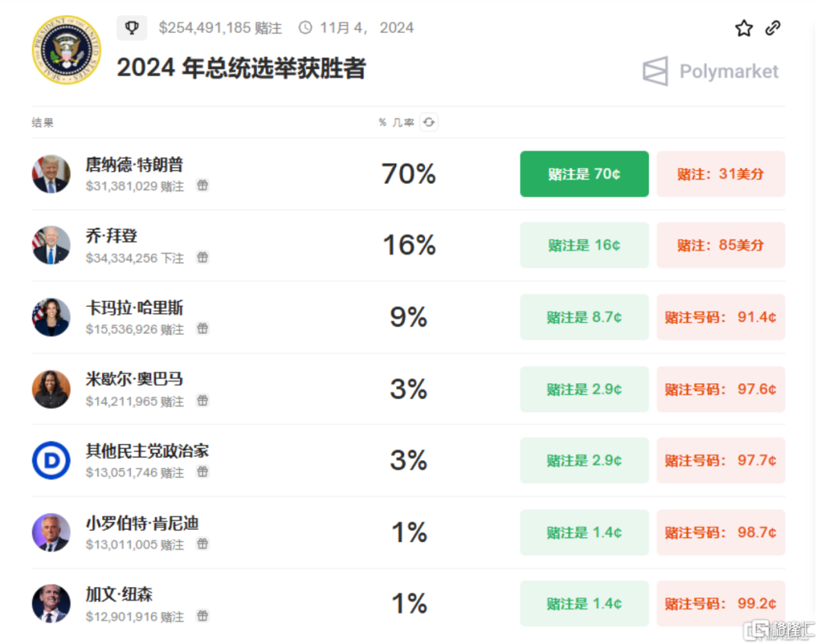This screenshot has width=821, height=644.
Task: Open the 米歇尔·奥巴马 candidate name
Action: (135, 379)
